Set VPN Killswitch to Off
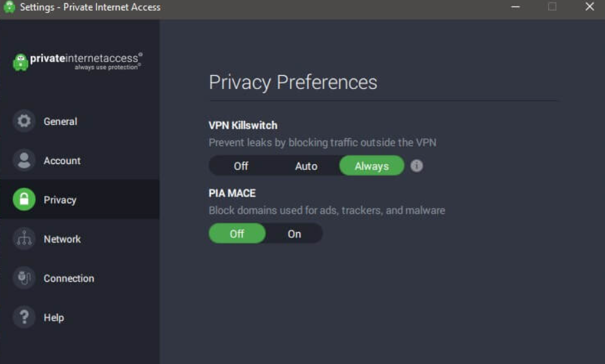The width and height of the screenshot is (605, 364). (x=241, y=166)
